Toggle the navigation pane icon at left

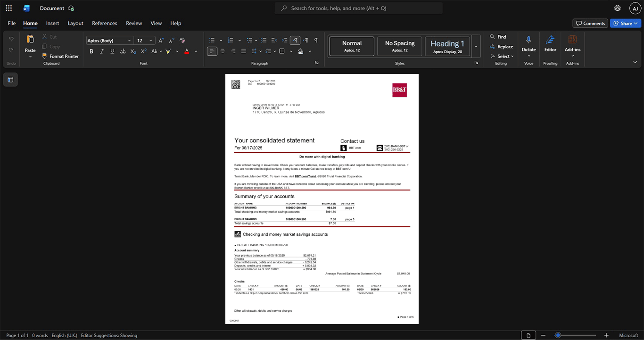(x=10, y=80)
